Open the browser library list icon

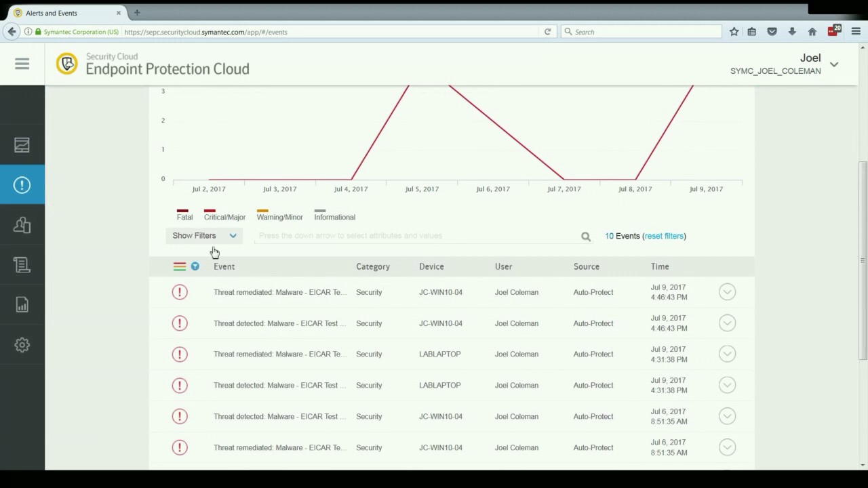pyautogui.click(x=752, y=32)
